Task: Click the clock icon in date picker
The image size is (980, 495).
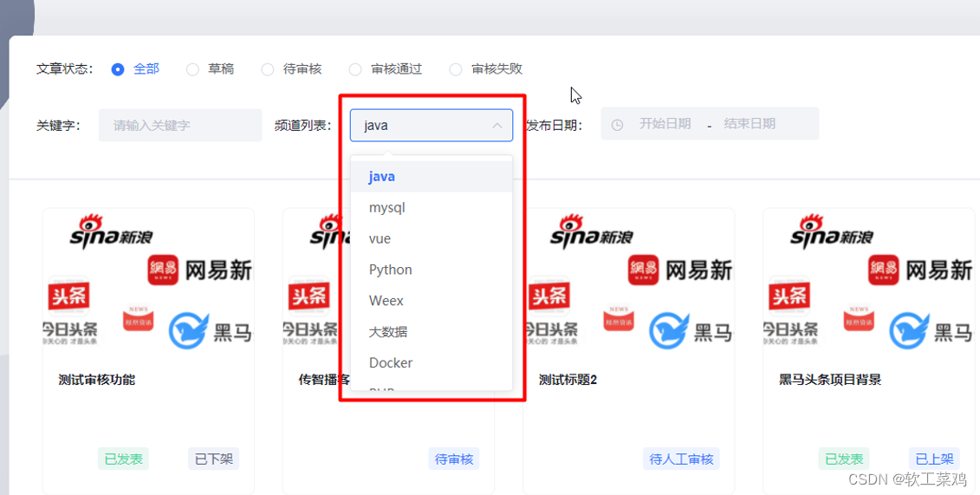Action: pyautogui.click(x=617, y=125)
